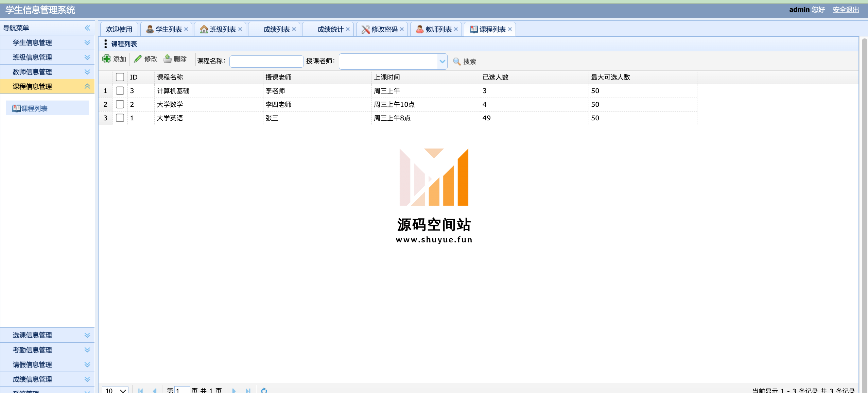868x393 pixels.
Task: Close the 学生列表 tab
Action: (186, 29)
